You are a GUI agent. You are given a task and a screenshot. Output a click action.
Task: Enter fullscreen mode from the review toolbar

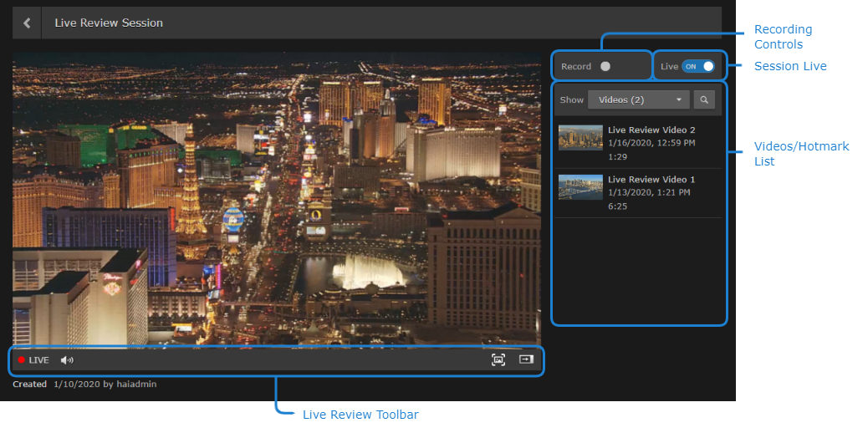point(498,359)
